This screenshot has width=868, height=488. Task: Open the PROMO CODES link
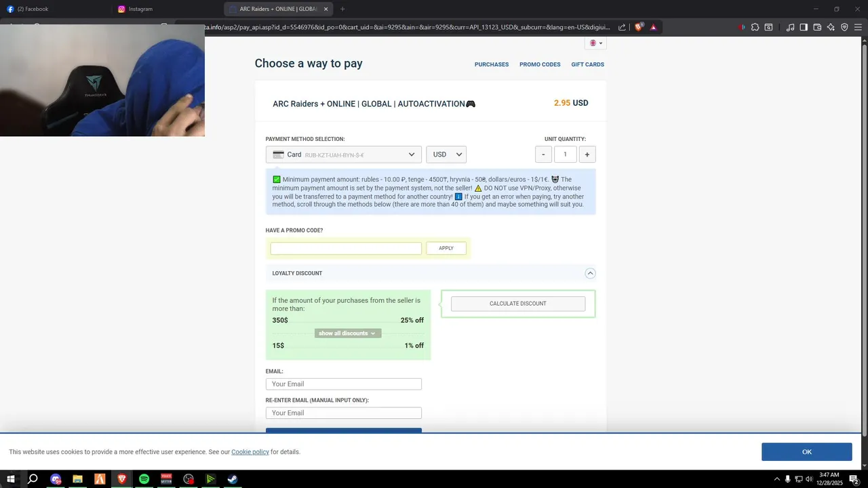[x=540, y=64]
